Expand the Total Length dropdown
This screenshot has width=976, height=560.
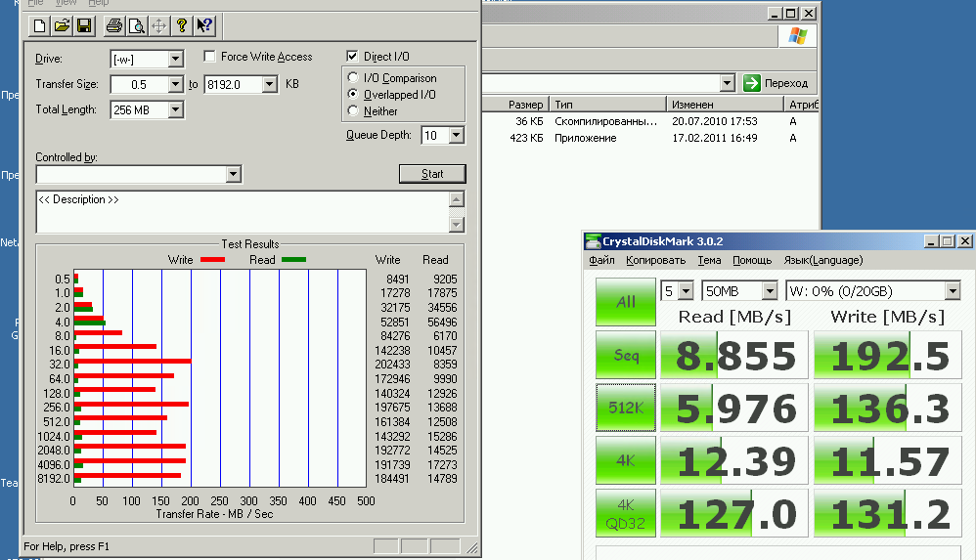(x=175, y=110)
